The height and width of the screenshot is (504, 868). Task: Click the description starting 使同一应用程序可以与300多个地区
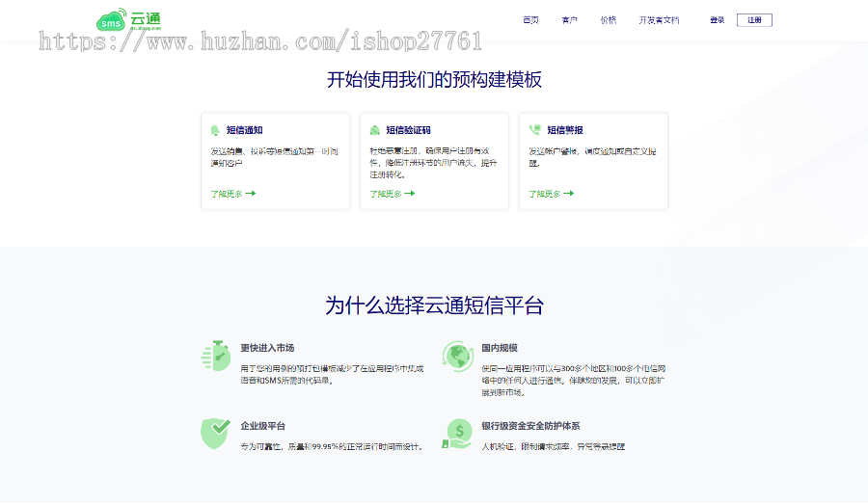573,381
